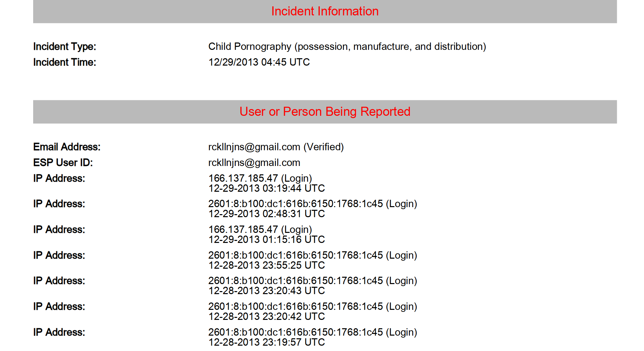Click the ESP User ID label
Viewport: 644px width, 351px height.
tap(63, 163)
